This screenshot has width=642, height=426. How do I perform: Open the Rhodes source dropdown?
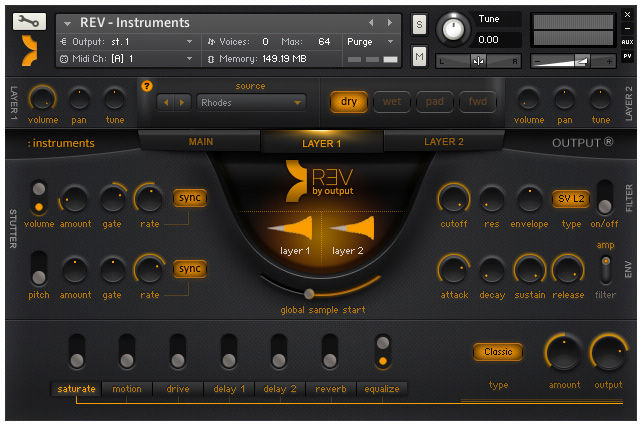coord(251,103)
